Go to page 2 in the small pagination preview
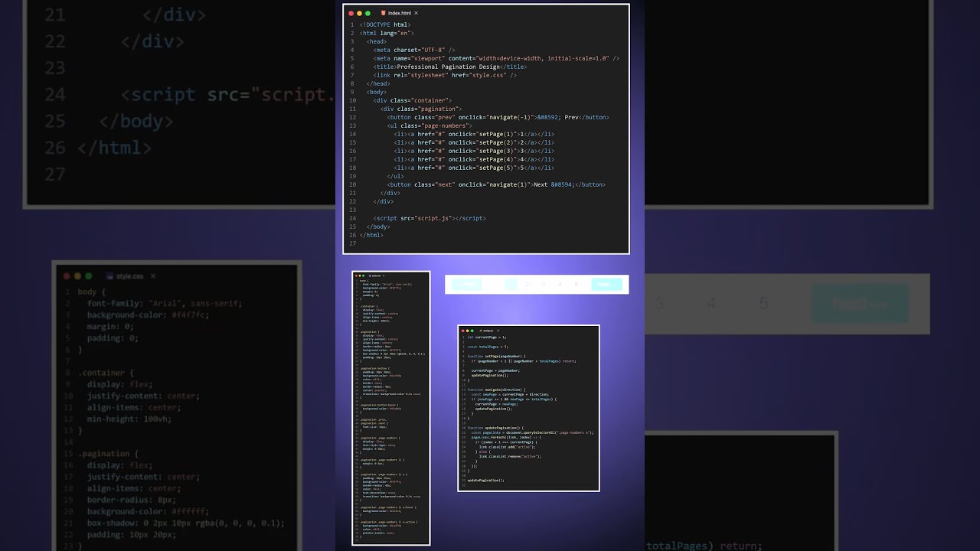980x551 pixels. coord(527,284)
